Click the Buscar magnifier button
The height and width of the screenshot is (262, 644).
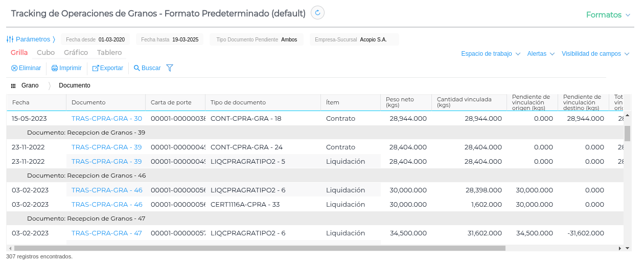pyautogui.click(x=147, y=68)
